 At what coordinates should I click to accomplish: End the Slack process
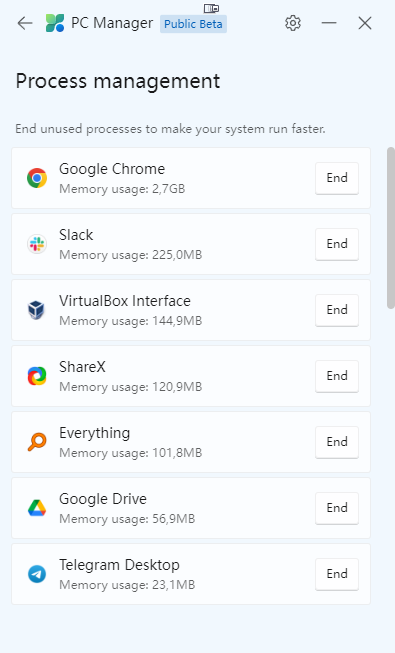coord(337,244)
